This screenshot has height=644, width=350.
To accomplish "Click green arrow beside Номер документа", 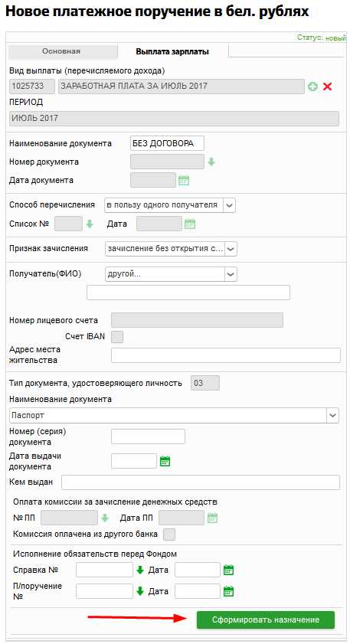I will pos(211,162).
